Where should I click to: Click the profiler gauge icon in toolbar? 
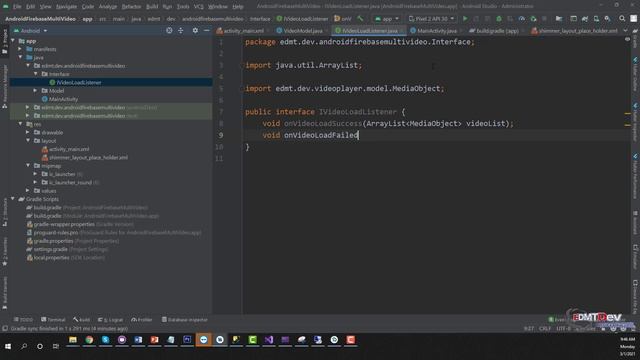pyautogui.click(x=522, y=19)
